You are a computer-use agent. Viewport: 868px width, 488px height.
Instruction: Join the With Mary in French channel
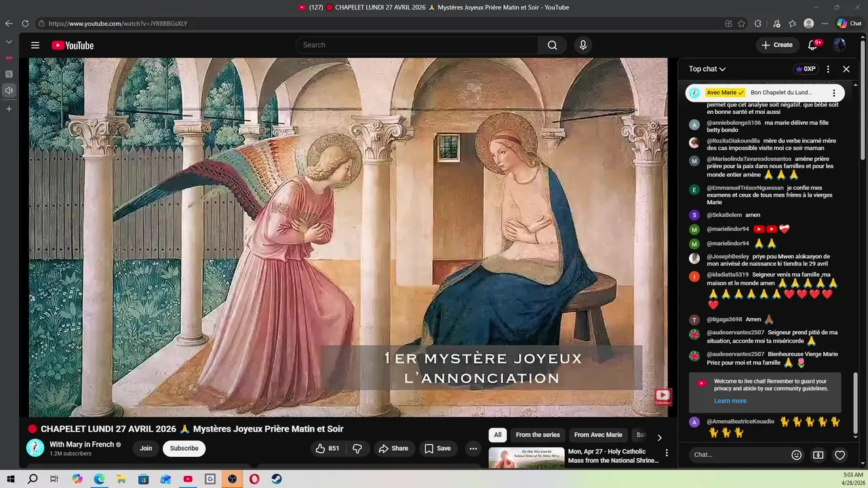tap(146, 449)
